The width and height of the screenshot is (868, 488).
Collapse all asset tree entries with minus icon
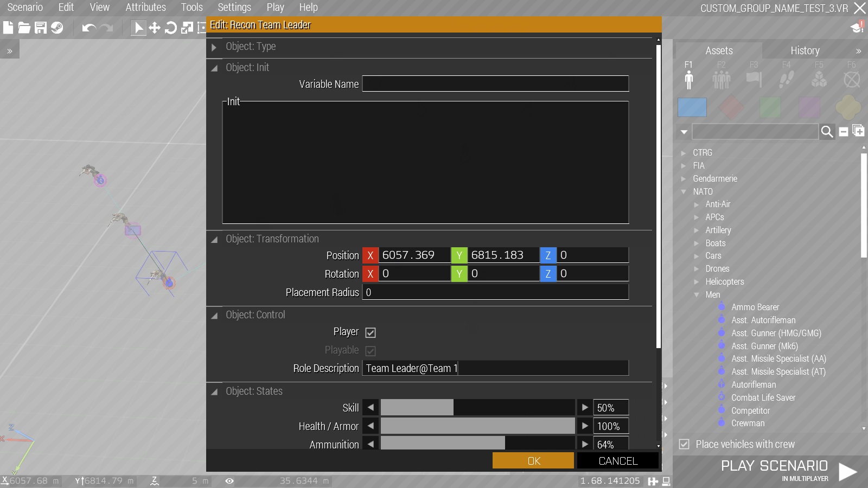[x=844, y=132]
